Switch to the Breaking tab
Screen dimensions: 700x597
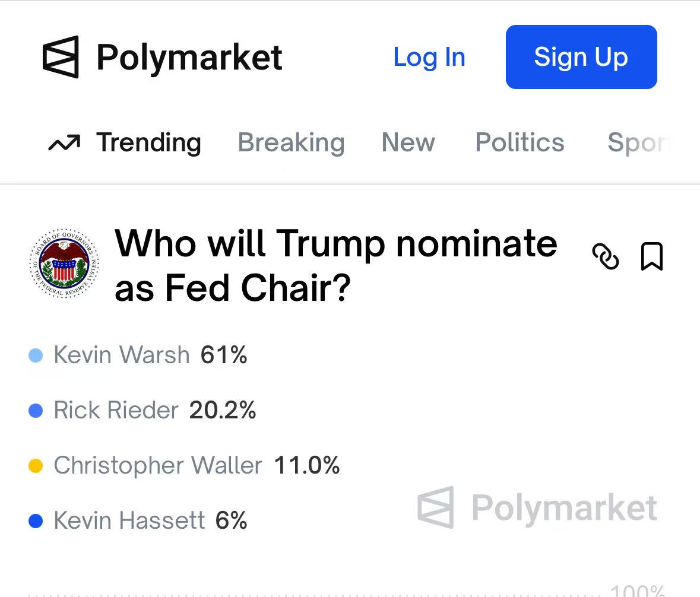click(x=291, y=143)
